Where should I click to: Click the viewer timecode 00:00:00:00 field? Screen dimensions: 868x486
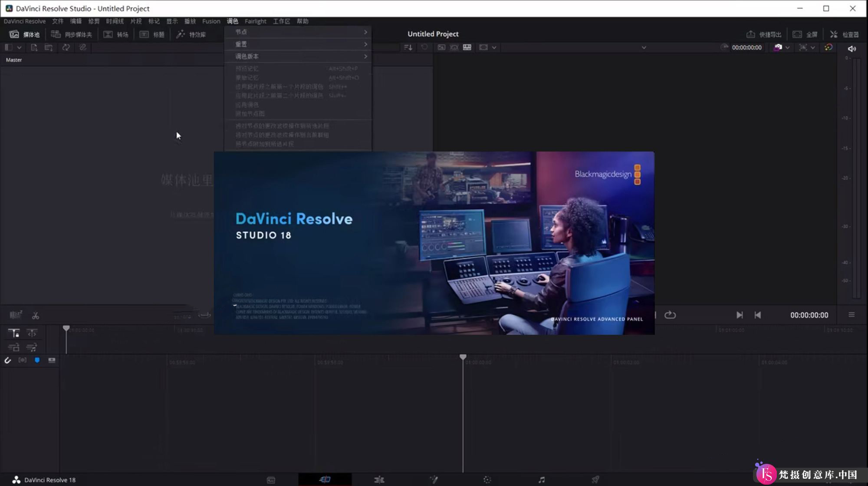[x=746, y=48]
